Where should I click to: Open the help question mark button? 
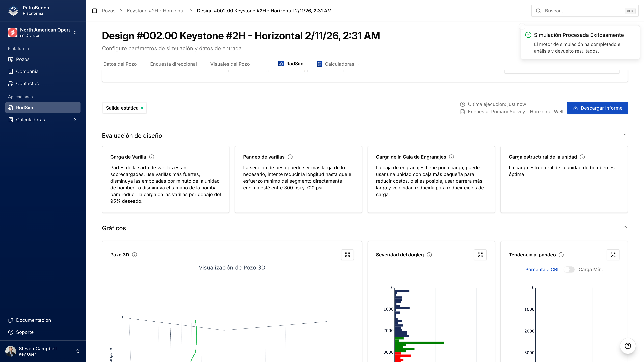pos(628,346)
